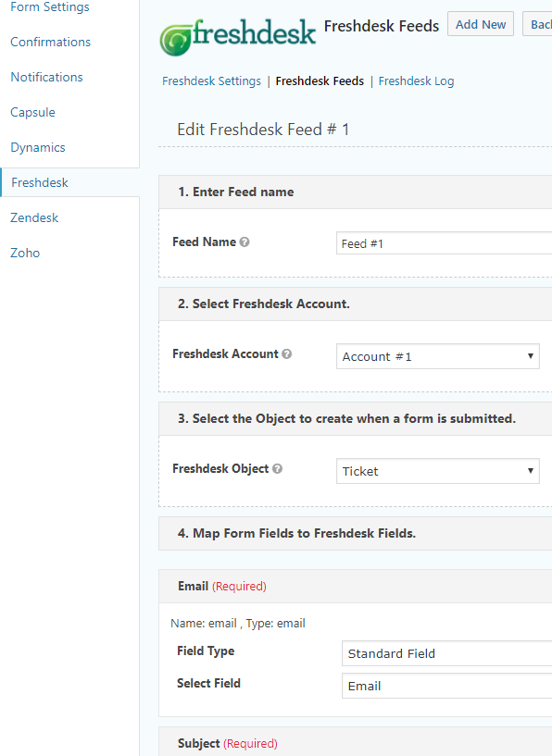Select Zendesk in the sidebar
Image resolution: width=552 pixels, height=756 pixels.
[x=34, y=218]
